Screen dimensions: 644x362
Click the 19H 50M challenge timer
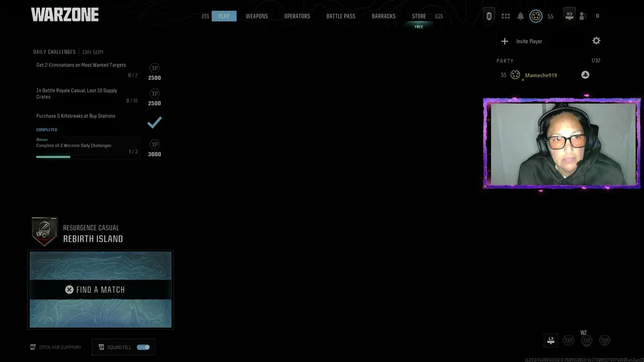pyautogui.click(x=93, y=52)
